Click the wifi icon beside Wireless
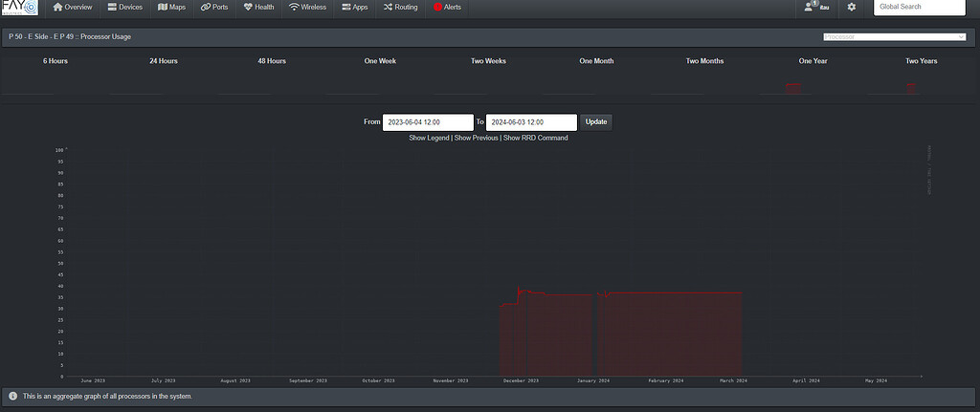 pyautogui.click(x=294, y=8)
